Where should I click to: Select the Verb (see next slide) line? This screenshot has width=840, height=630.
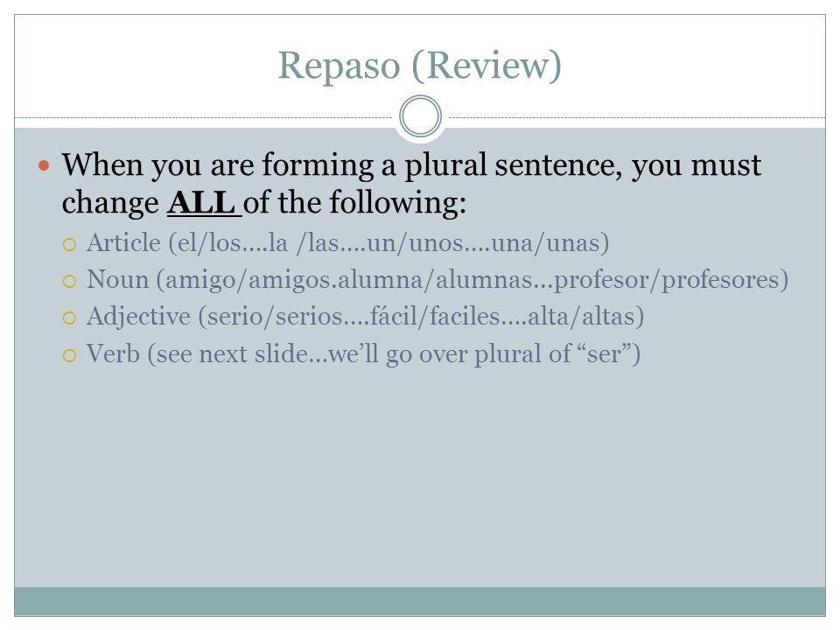tap(363, 354)
